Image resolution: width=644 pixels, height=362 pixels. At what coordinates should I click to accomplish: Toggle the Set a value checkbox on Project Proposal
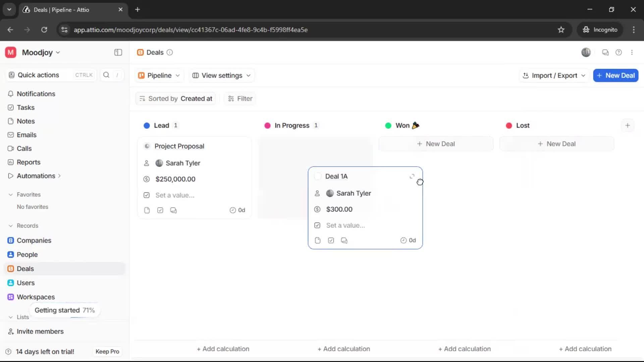[147, 195]
